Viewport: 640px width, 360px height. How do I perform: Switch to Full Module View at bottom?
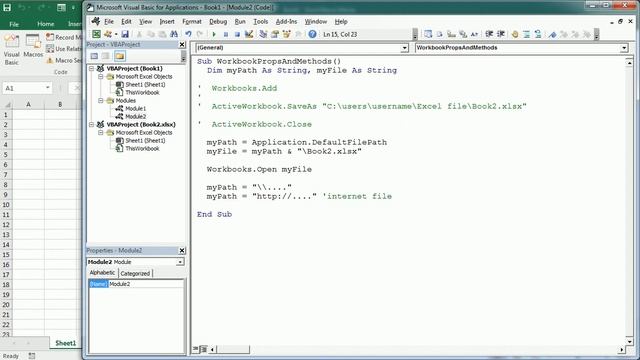[x=203, y=349]
